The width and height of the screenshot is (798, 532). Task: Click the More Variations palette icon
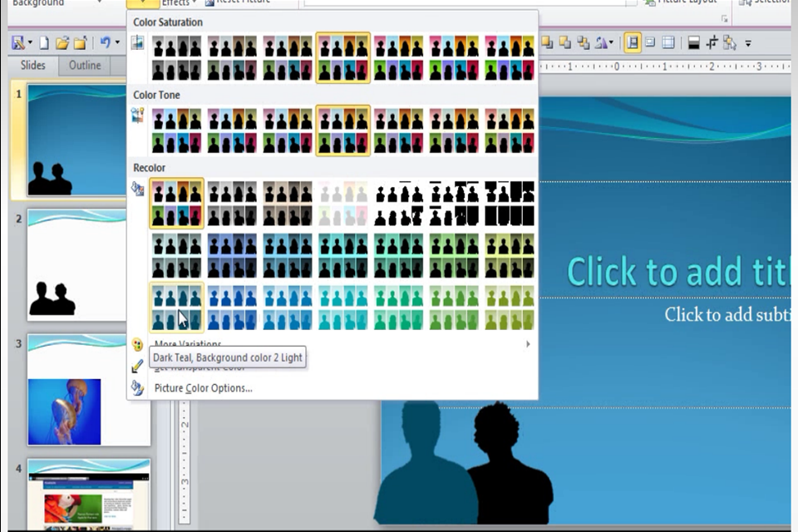137,345
